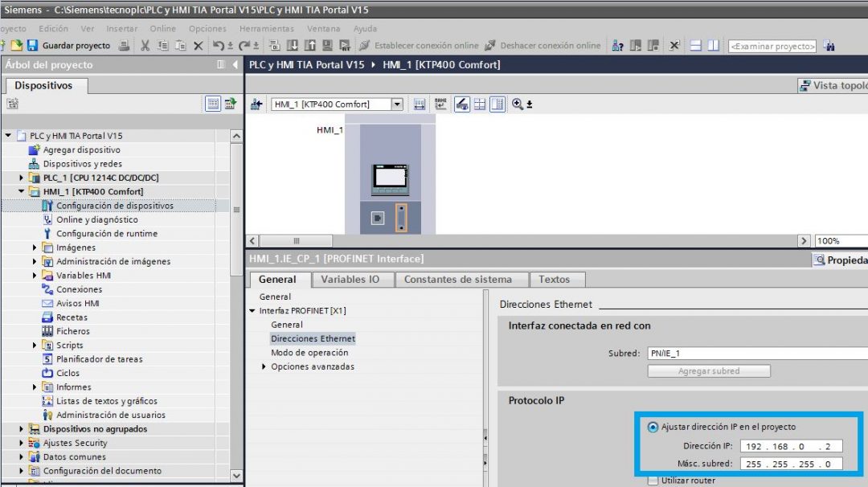Click the Copy icon in toolbar

point(162,45)
